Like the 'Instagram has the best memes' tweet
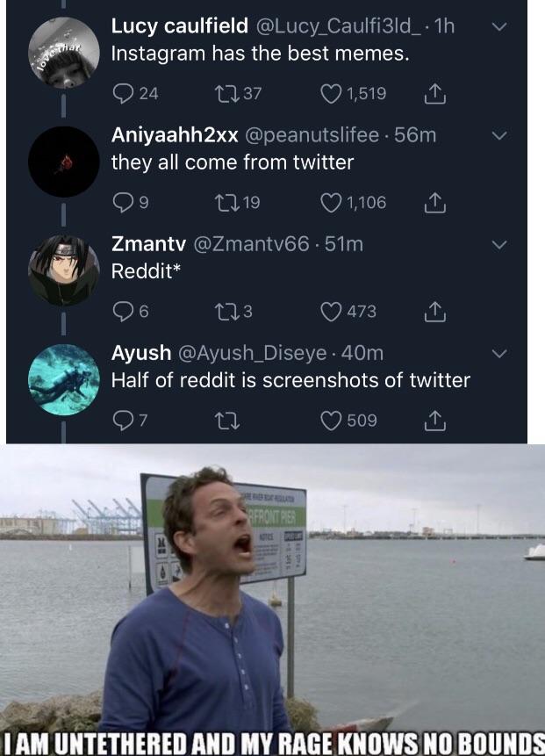This screenshot has width=545, height=756. click(331, 94)
